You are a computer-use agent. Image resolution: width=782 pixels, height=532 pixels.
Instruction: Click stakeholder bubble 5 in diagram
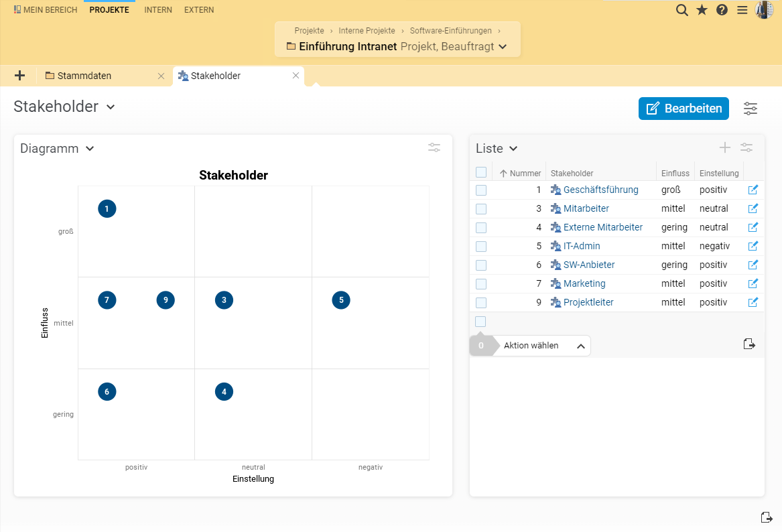pos(341,300)
